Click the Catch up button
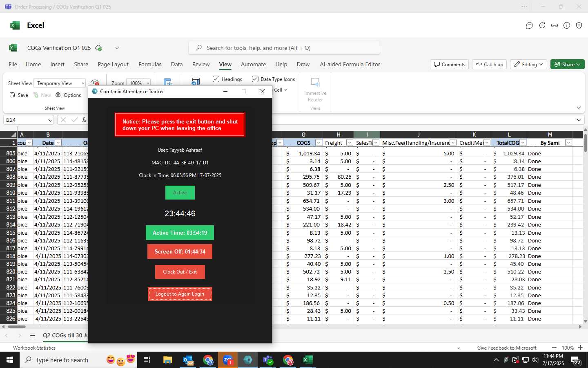 489,64
